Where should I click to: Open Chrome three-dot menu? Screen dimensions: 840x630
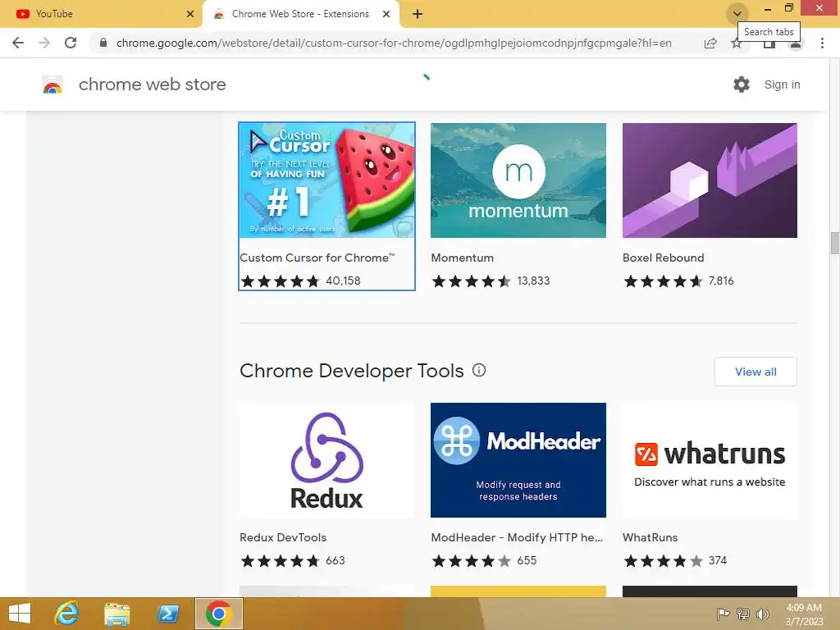click(x=822, y=43)
